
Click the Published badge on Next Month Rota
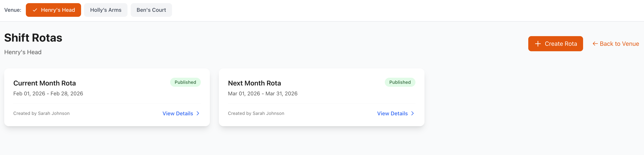[x=400, y=82]
